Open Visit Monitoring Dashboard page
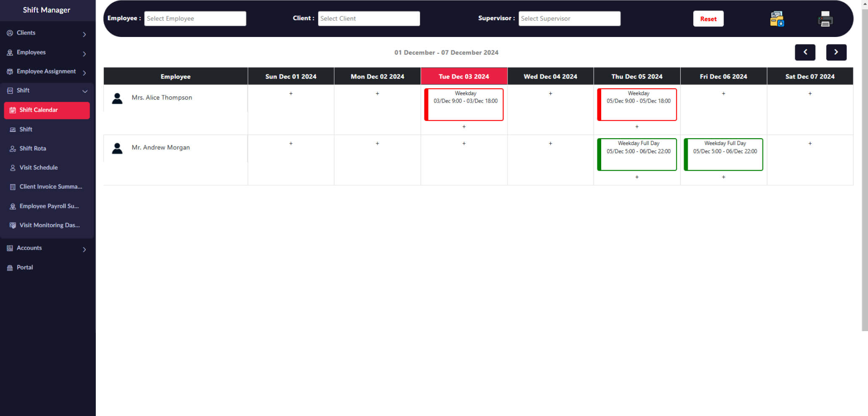Screen dimensions: 868x416 [49, 225]
